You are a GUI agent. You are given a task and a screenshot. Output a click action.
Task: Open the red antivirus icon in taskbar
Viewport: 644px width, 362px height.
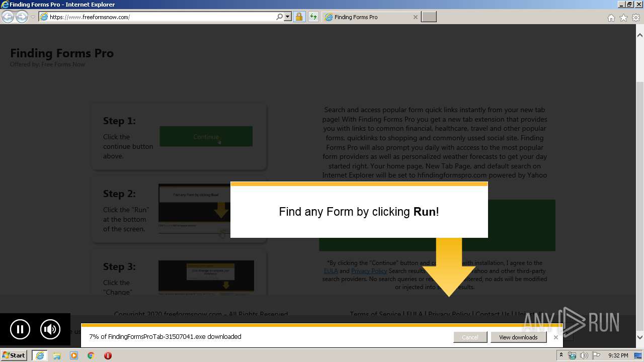(x=108, y=355)
